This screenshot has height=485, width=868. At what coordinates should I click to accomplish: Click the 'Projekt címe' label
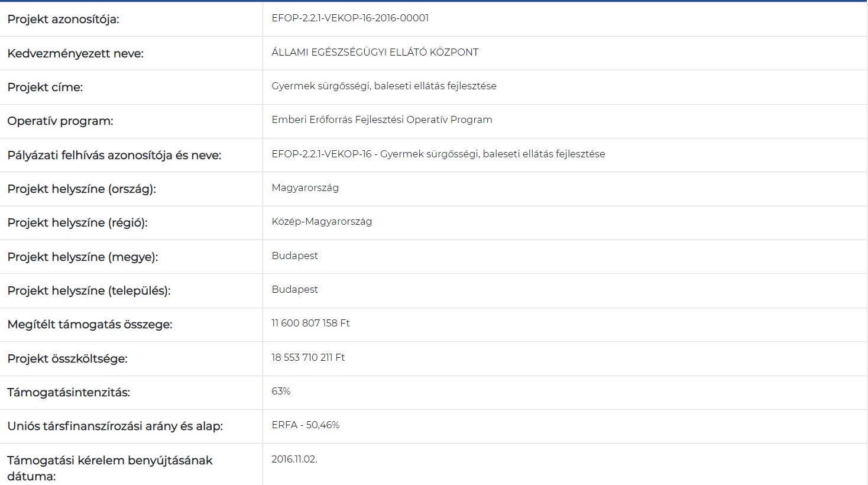click(x=45, y=88)
